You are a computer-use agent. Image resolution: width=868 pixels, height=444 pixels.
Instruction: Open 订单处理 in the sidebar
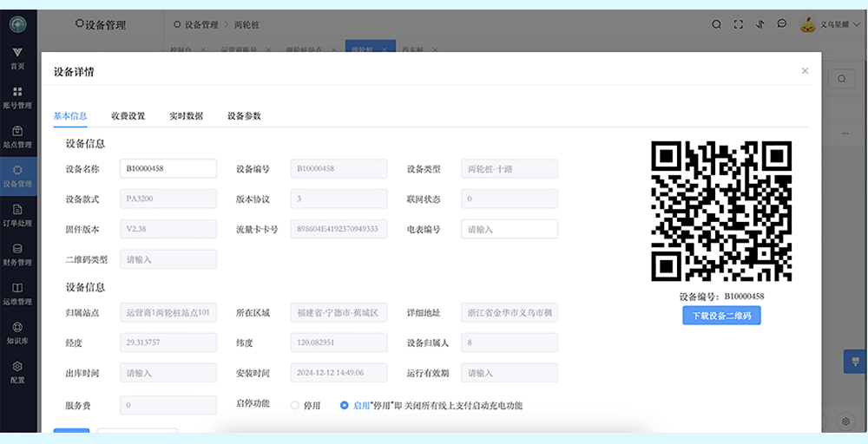pyautogui.click(x=17, y=215)
